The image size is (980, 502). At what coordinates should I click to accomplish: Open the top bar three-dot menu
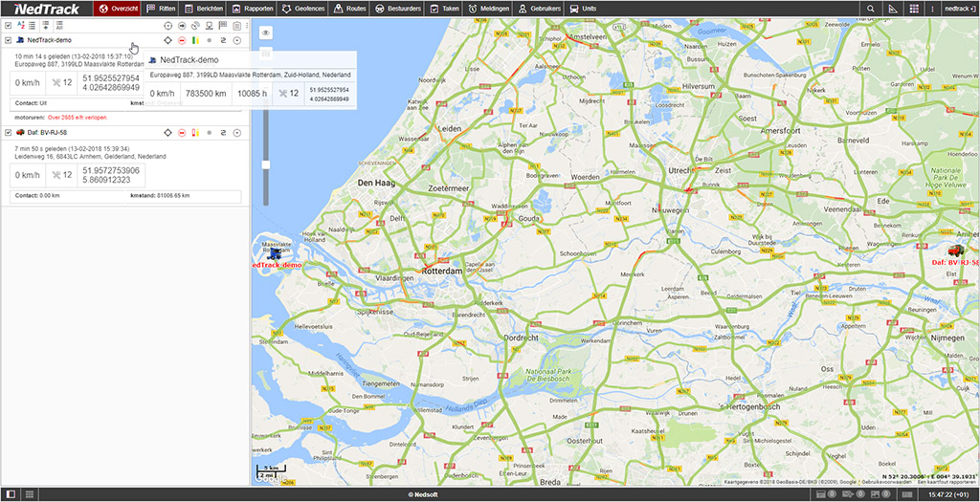[x=932, y=9]
